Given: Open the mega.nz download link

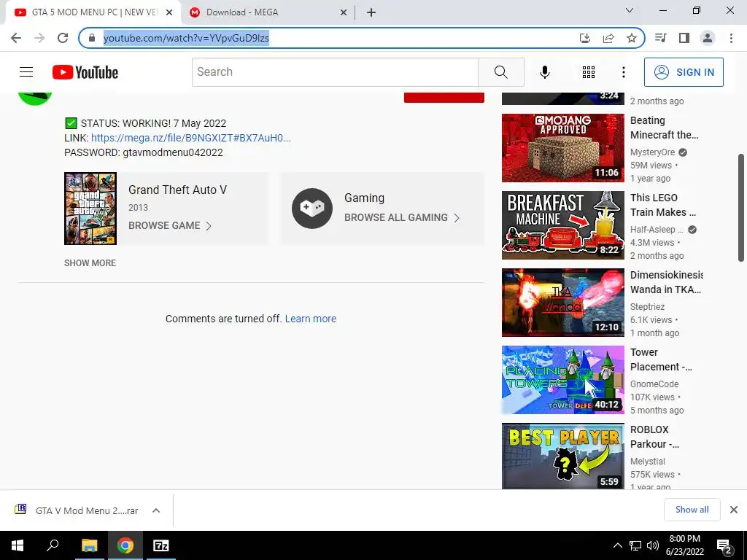Looking at the screenshot, I should tap(191, 138).
